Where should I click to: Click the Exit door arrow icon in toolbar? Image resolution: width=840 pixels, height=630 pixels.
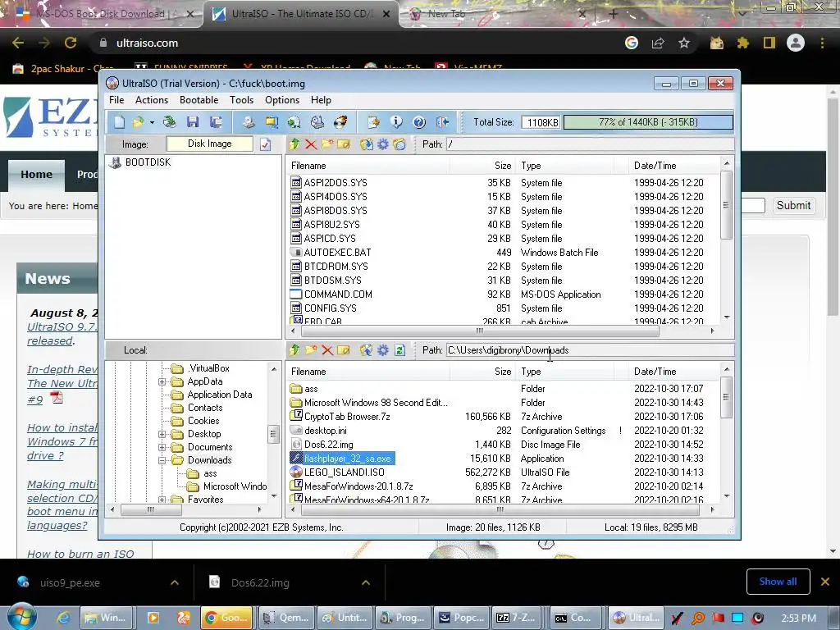442,123
